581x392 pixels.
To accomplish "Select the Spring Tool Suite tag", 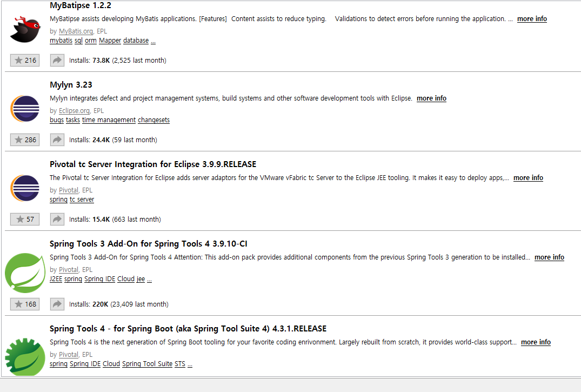I will tap(148, 364).
